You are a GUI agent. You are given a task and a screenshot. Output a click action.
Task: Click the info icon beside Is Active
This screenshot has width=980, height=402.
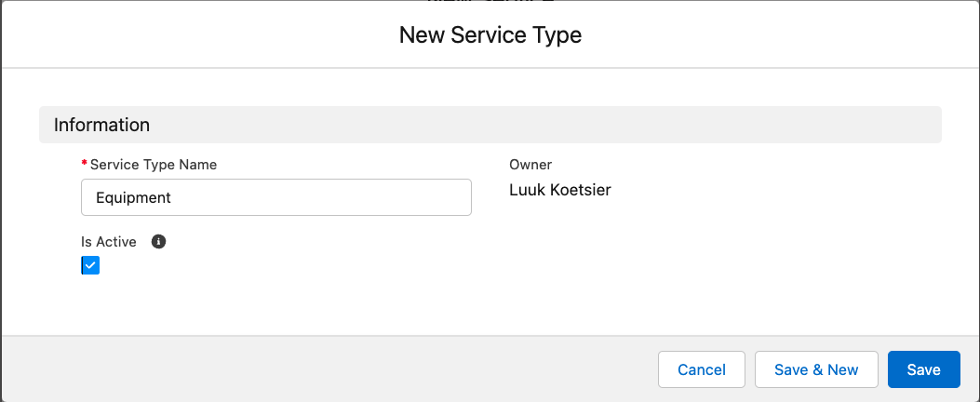click(x=158, y=242)
